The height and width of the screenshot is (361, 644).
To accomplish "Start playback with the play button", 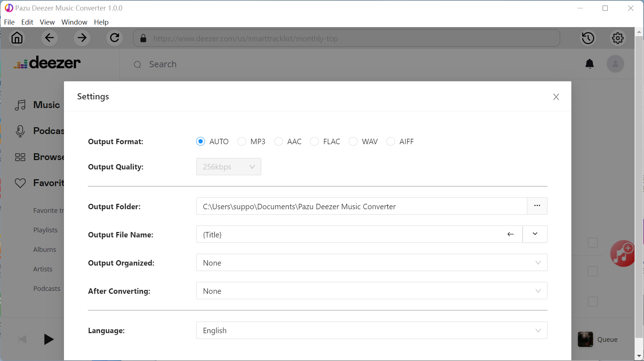I will pos(48,339).
